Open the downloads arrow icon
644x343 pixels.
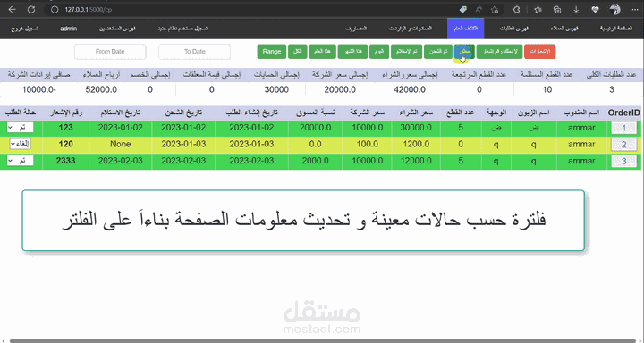pyautogui.click(x=576, y=10)
